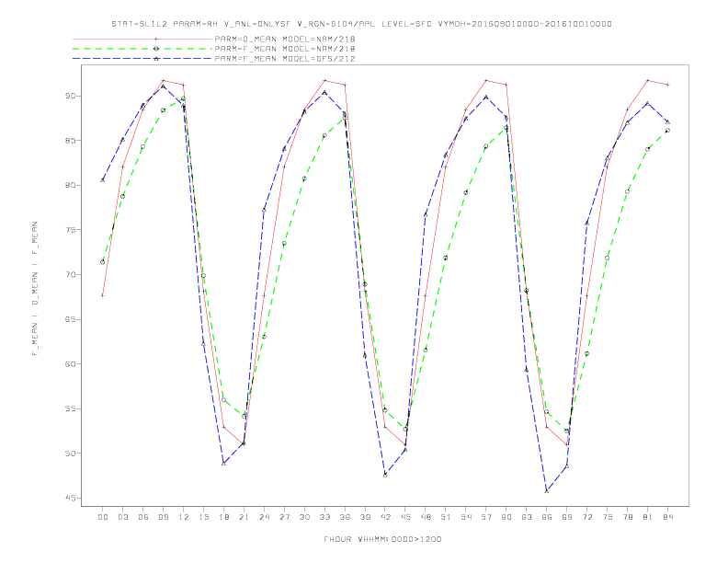Click x-axis forecast hour label 03

pyautogui.click(x=122, y=517)
